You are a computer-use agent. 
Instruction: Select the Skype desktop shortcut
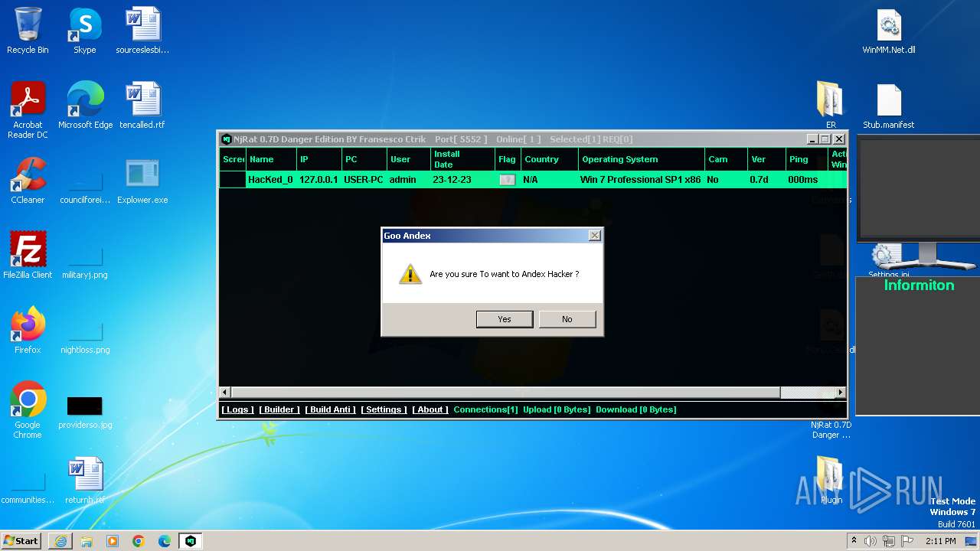tap(84, 31)
